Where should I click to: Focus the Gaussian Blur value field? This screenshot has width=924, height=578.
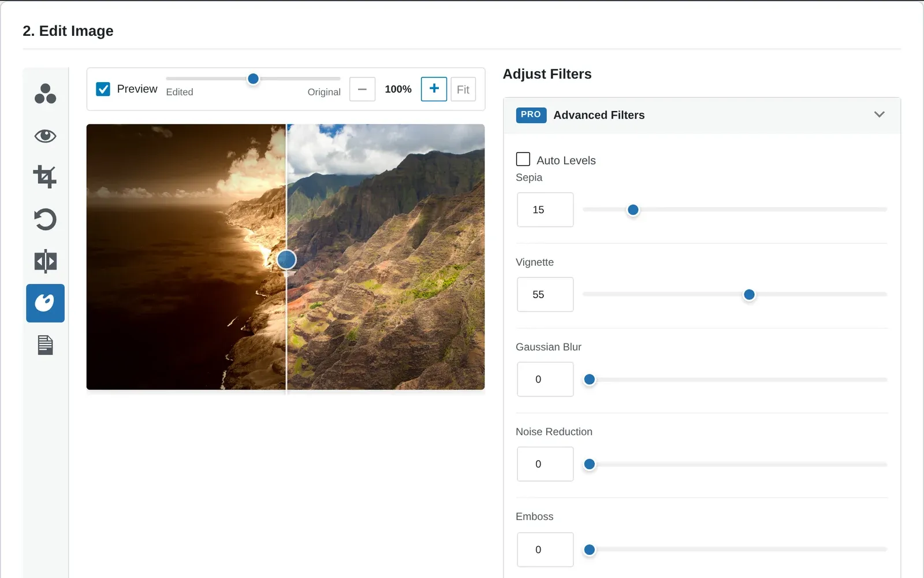click(545, 379)
